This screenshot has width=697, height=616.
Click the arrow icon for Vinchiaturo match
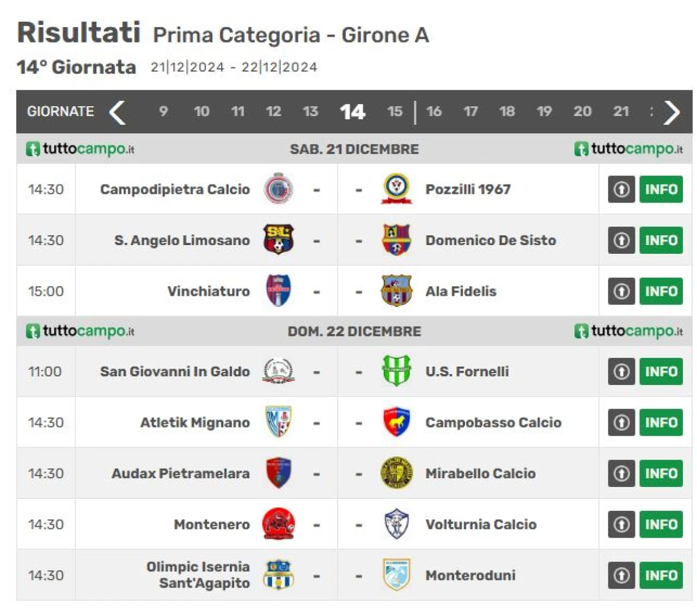point(621,291)
